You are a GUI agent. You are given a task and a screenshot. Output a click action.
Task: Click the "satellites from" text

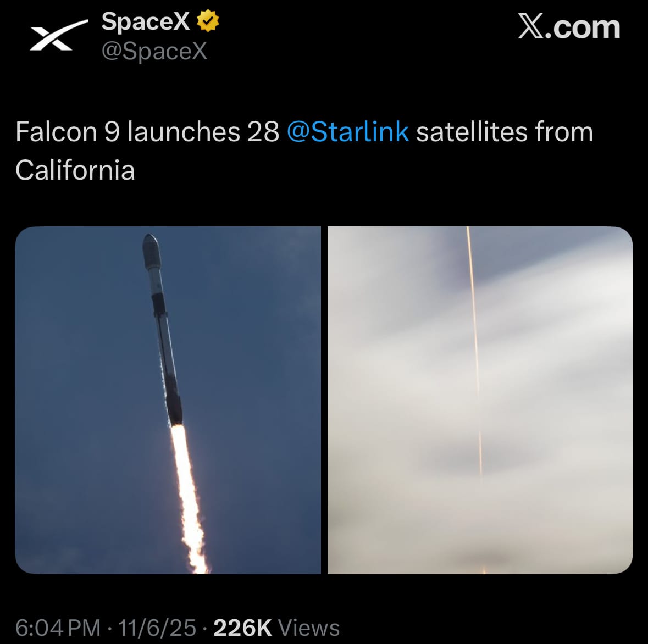click(504, 132)
